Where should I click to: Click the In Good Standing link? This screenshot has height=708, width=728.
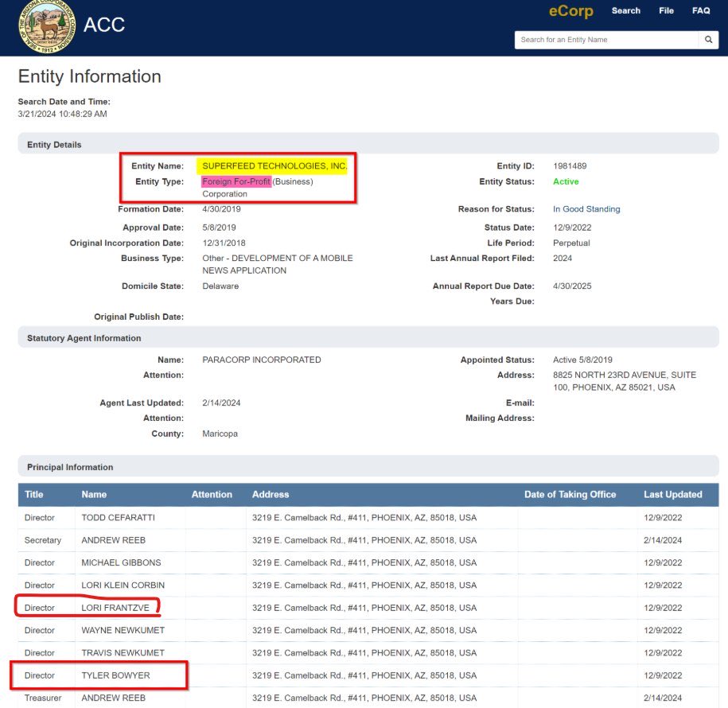tap(586, 209)
